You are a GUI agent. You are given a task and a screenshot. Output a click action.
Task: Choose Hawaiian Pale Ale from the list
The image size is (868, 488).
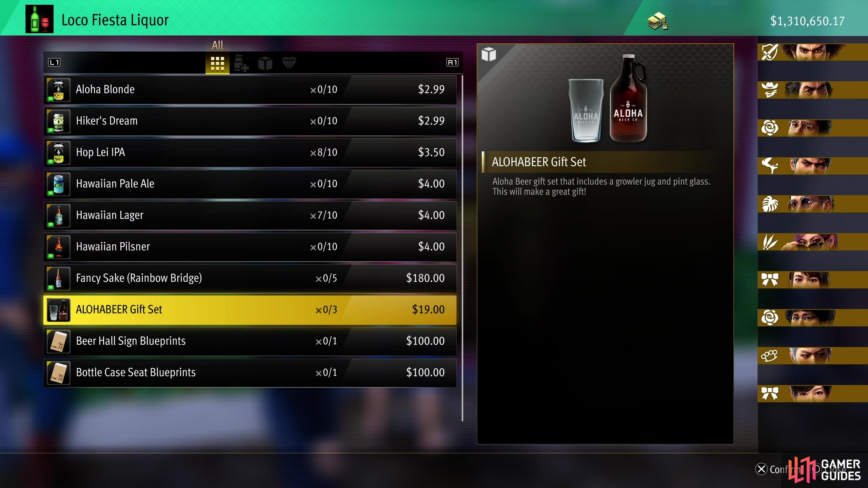coord(250,184)
